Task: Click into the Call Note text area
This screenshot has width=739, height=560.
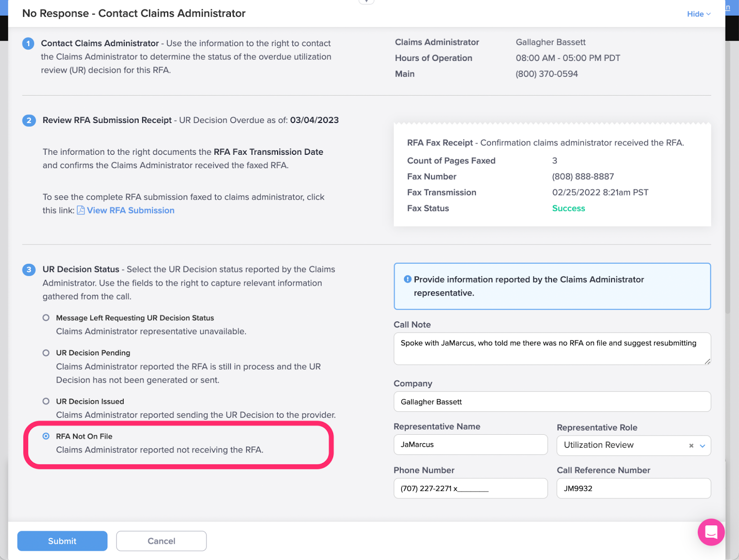Action: [552, 348]
